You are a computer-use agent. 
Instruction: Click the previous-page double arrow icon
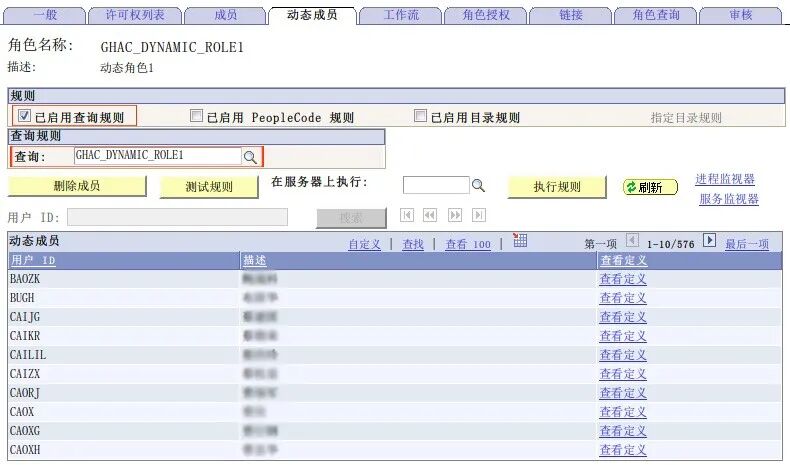(430, 215)
